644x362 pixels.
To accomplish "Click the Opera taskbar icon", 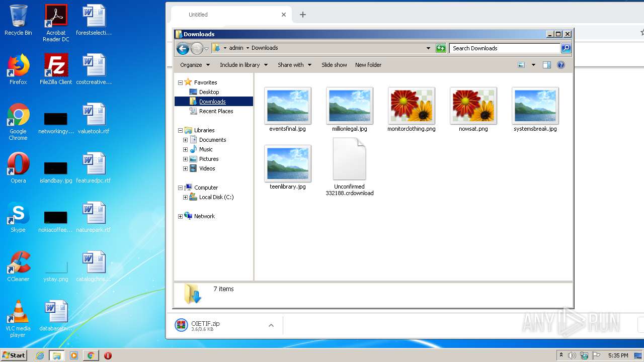I will [108, 355].
